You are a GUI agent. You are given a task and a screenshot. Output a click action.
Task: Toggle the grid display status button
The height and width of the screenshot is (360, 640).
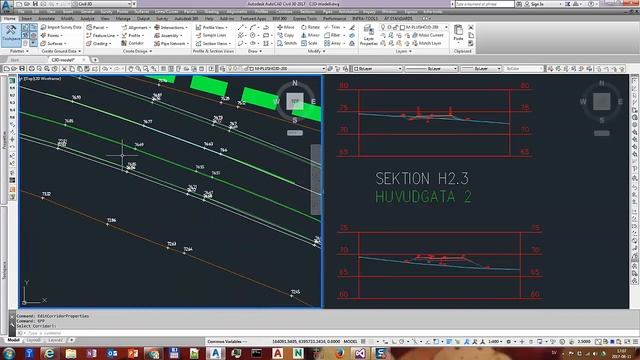point(363,341)
